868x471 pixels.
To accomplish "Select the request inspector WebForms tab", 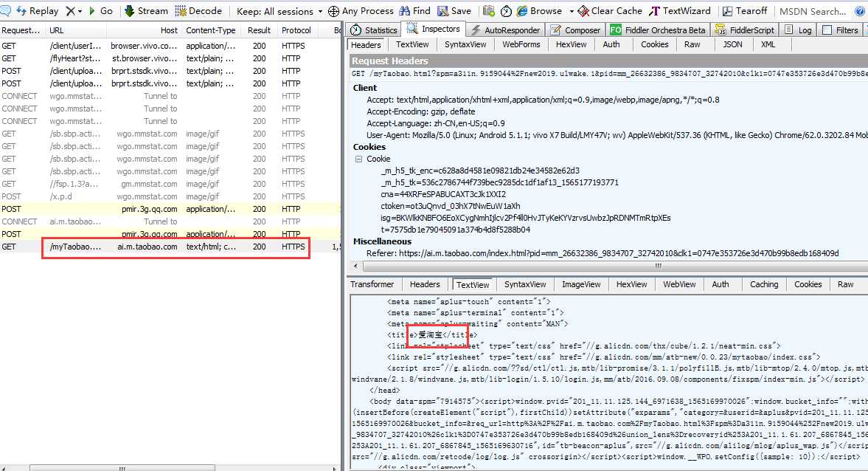I will coord(521,44).
